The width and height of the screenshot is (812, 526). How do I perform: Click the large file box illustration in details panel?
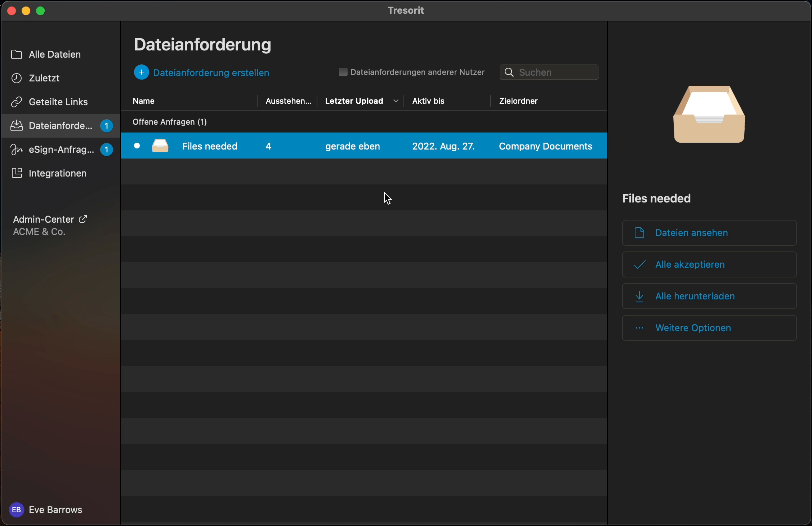pyautogui.click(x=709, y=114)
